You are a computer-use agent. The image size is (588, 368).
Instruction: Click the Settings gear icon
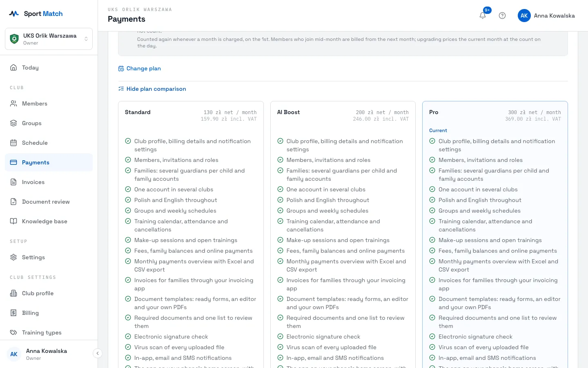[x=13, y=257]
